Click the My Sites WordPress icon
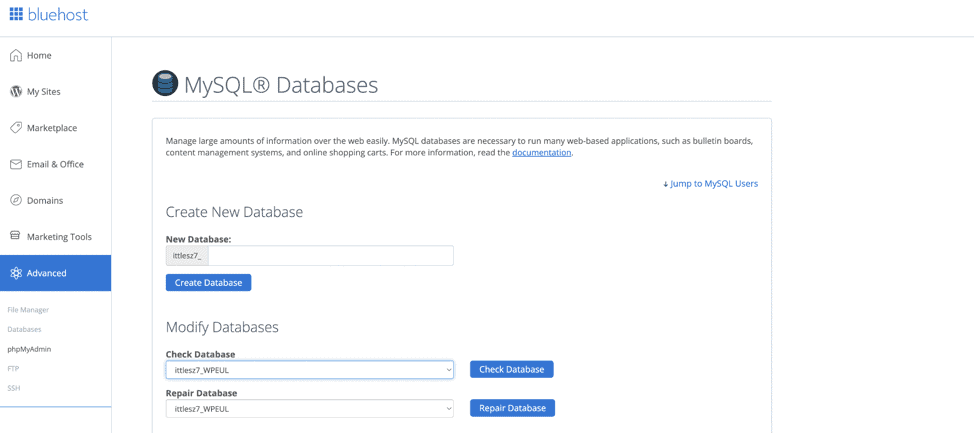Viewport: 974px width, 433px height. [16, 92]
